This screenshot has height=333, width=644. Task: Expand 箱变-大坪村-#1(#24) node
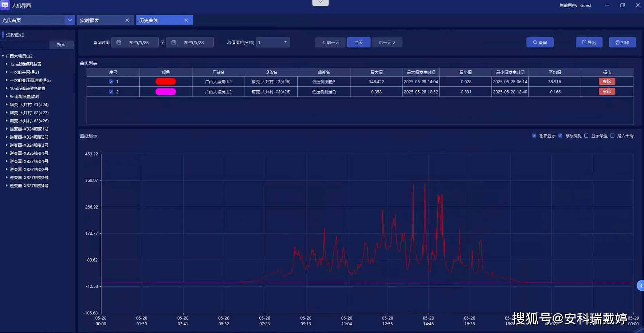[x=7, y=104]
